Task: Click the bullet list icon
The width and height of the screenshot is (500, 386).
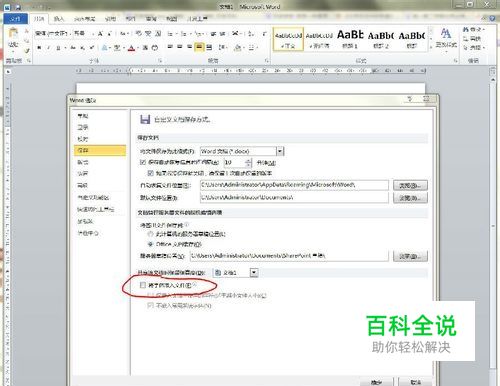Action: pyautogui.click(x=171, y=34)
